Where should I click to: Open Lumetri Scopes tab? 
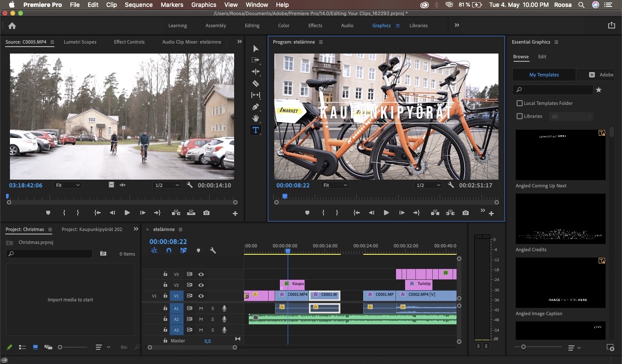click(x=80, y=42)
